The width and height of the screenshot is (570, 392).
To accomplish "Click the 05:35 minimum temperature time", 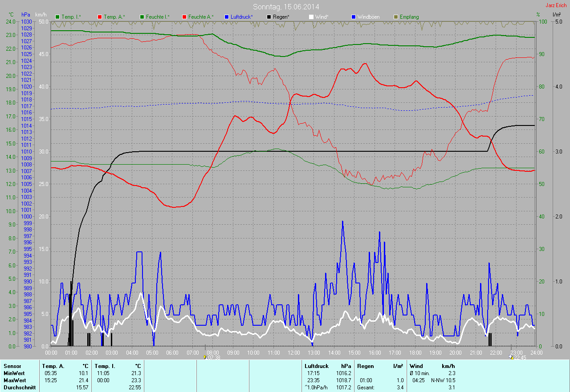I will (51, 373).
